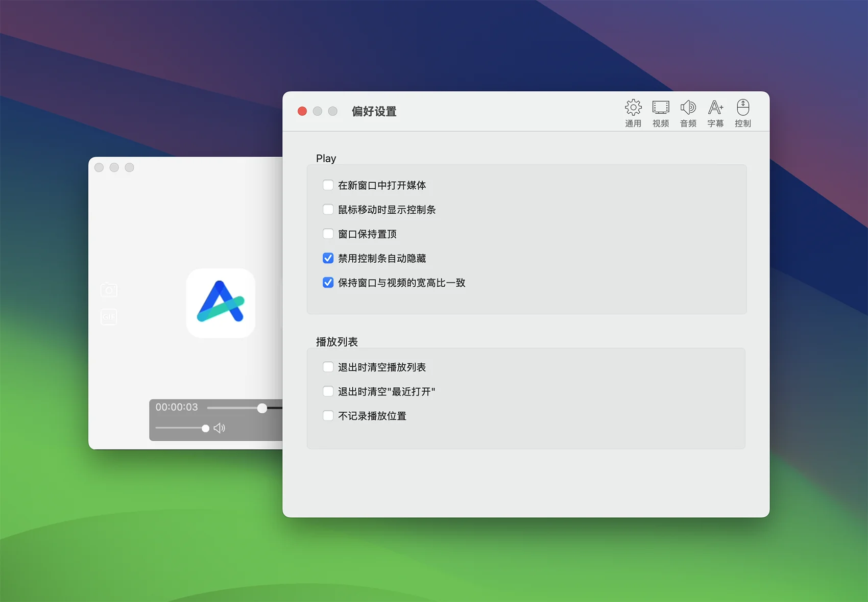
Task: Click the GIF capture icon in player window
Action: [109, 317]
